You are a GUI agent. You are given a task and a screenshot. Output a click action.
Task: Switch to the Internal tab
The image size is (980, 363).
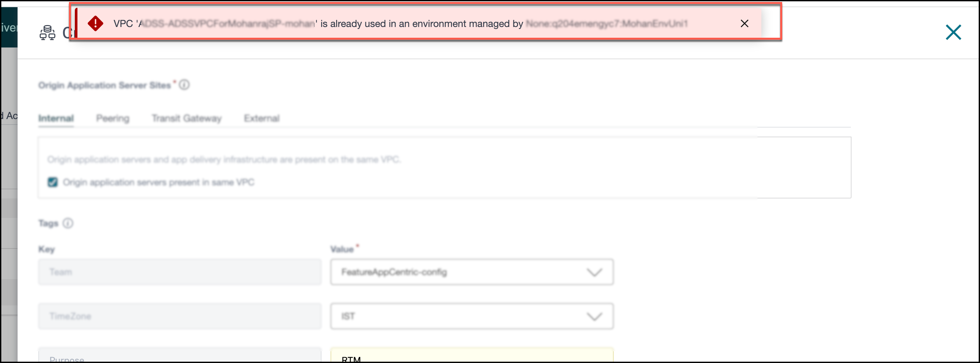(56, 118)
